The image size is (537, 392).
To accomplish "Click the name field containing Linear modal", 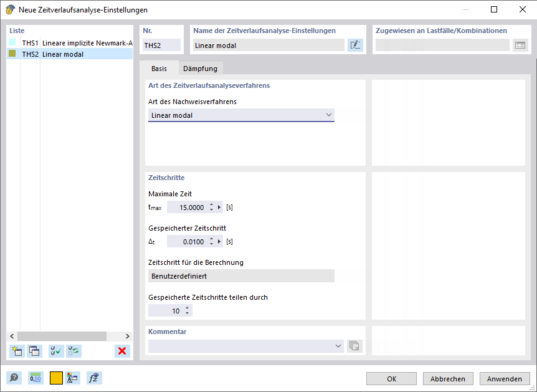I will [268, 45].
